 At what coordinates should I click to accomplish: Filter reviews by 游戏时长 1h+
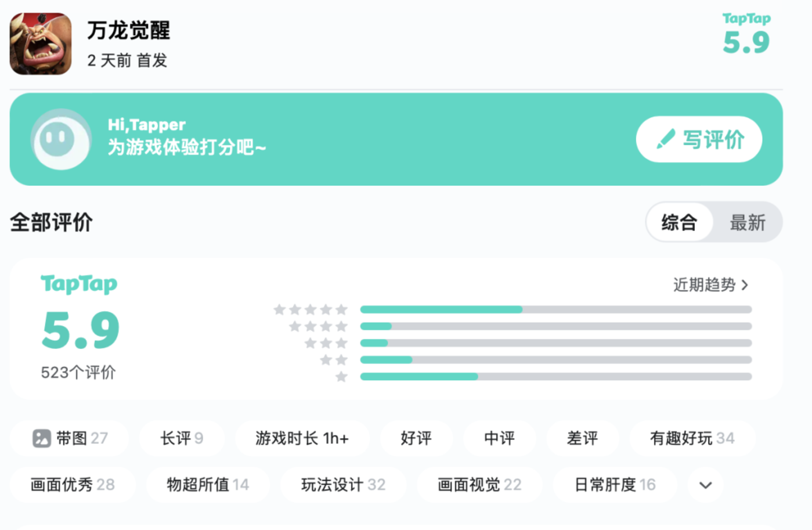(x=302, y=438)
